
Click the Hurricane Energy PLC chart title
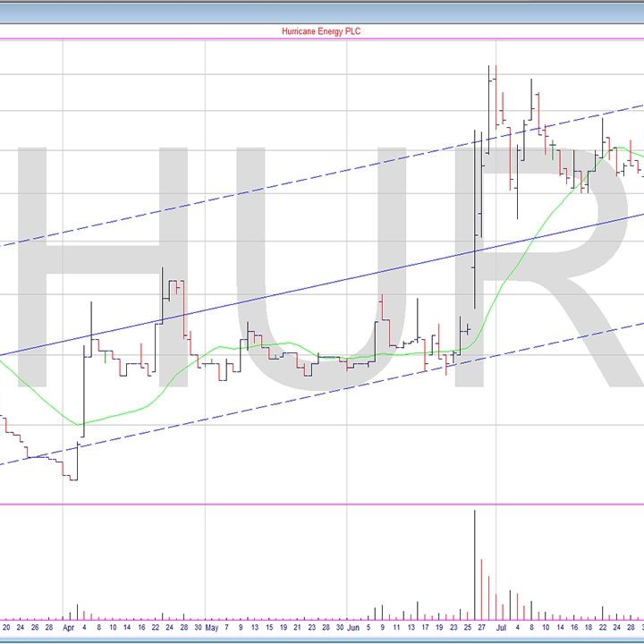321,31
